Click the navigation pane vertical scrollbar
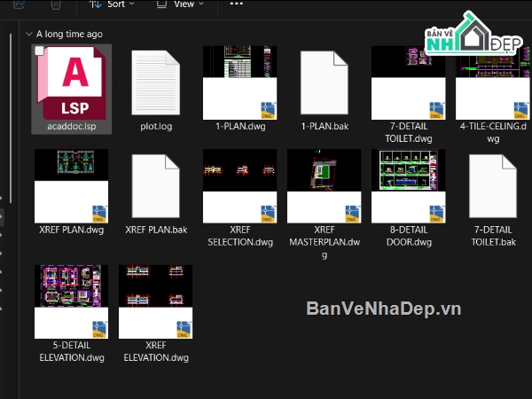Screen dimensions: 532x399 pos(11,118)
